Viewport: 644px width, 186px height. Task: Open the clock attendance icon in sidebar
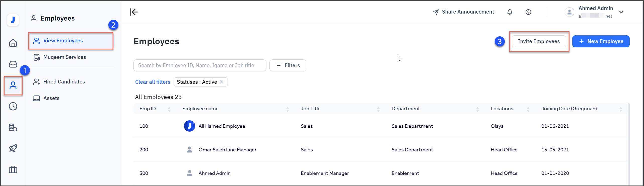point(13,106)
